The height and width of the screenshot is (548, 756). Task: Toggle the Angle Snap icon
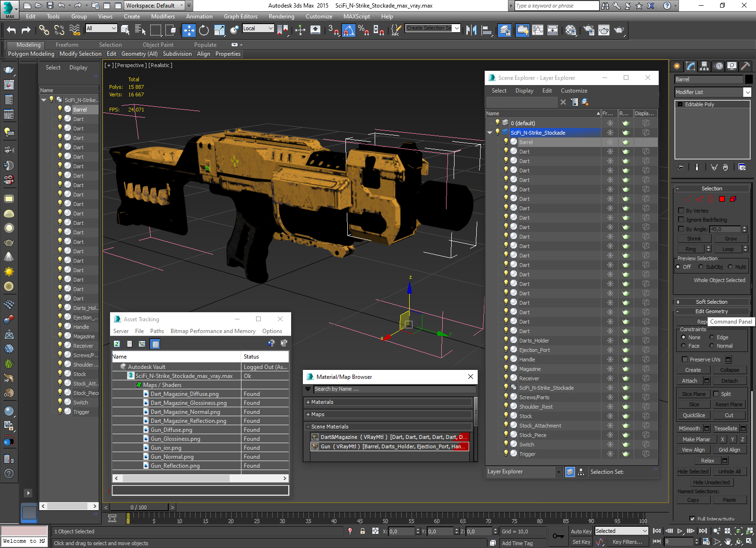tap(348, 30)
